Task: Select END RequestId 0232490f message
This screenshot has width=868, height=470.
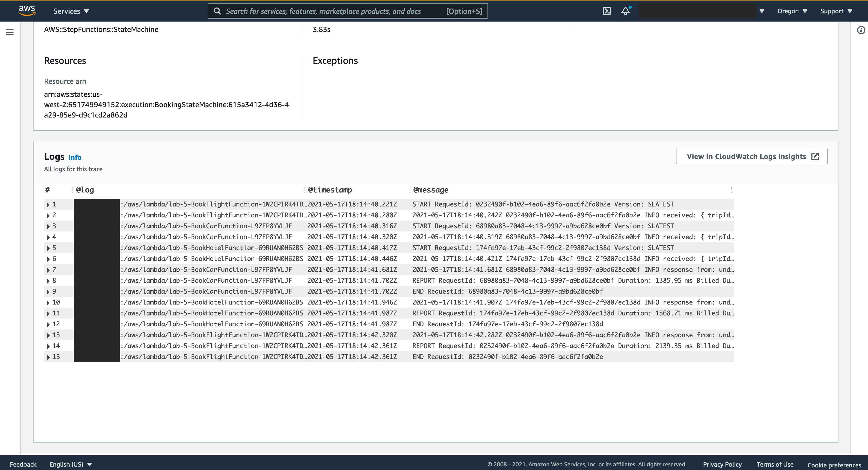Action: pyautogui.click(x=508, y=357)
